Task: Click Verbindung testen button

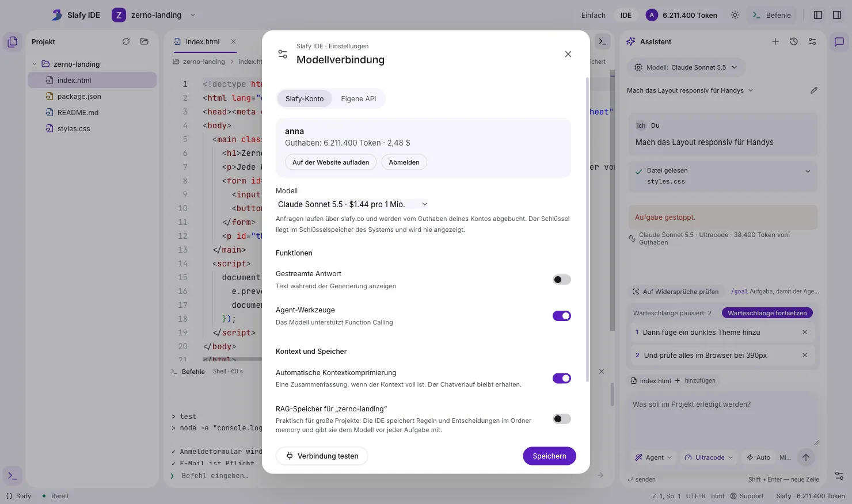Action: tap(322, 456)
